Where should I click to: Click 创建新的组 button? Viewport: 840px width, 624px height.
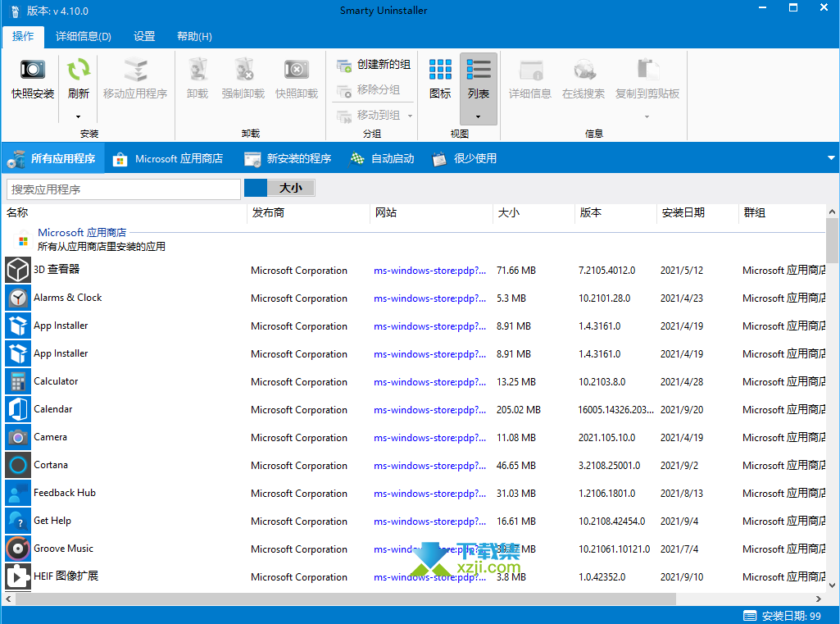click(x=374, y=65)
